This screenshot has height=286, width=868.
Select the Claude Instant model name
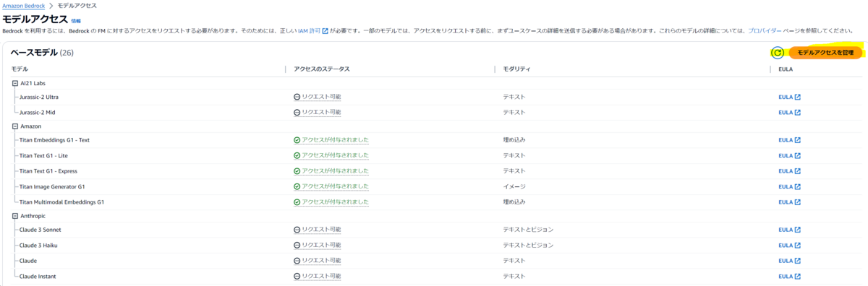(x=38, y=277)
